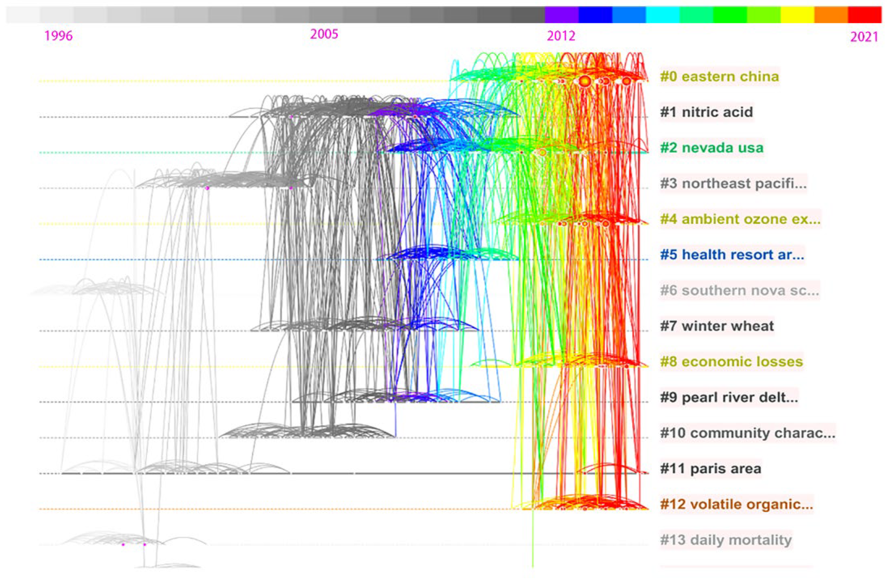Viewport: 887px width, 588px height.
Task: Click the #8 economic losses label
Action: point(731,362)
